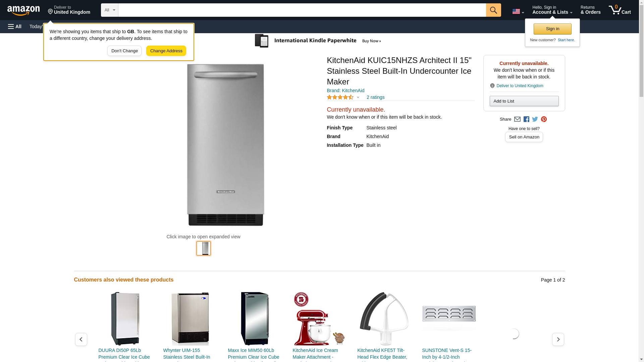Click the Don't Change button

(124, 51)
